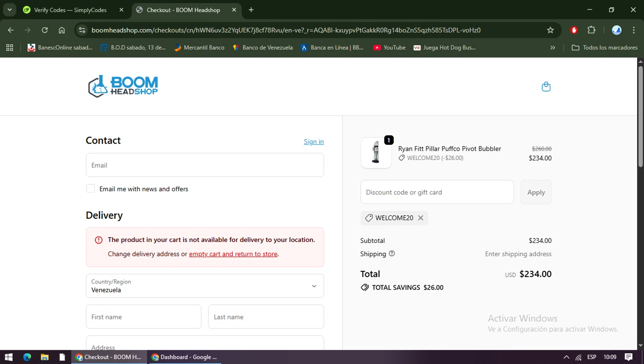Bookmark this page with the star icon

[x=550, y=30]
